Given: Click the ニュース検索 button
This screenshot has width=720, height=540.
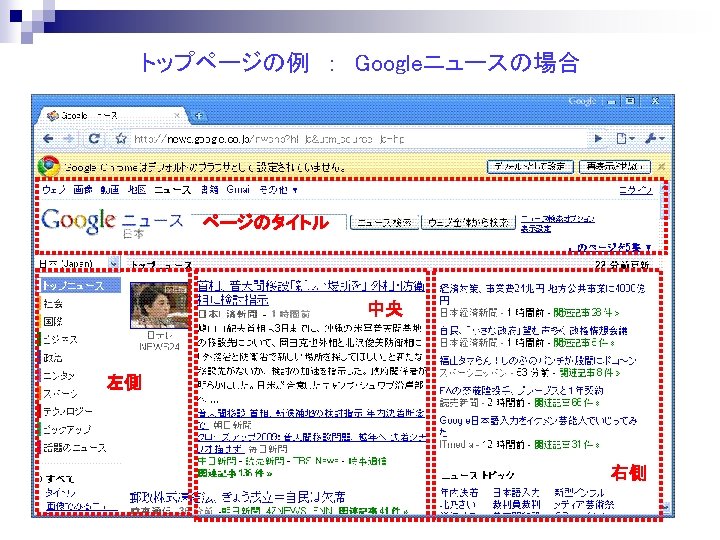Looking at the screenshot, I should [x=384, y=223].
